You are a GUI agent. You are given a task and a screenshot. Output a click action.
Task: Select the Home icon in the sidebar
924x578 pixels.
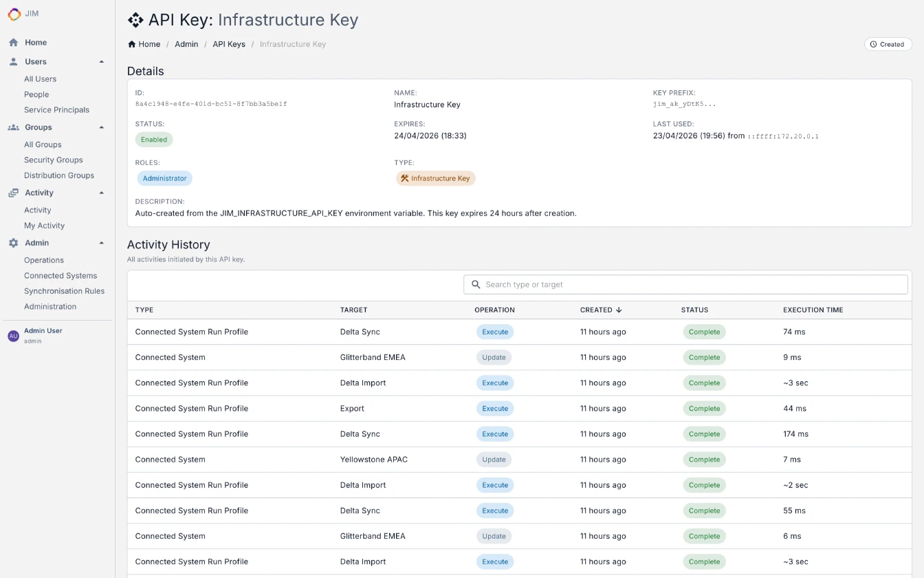tap(13, 42)
